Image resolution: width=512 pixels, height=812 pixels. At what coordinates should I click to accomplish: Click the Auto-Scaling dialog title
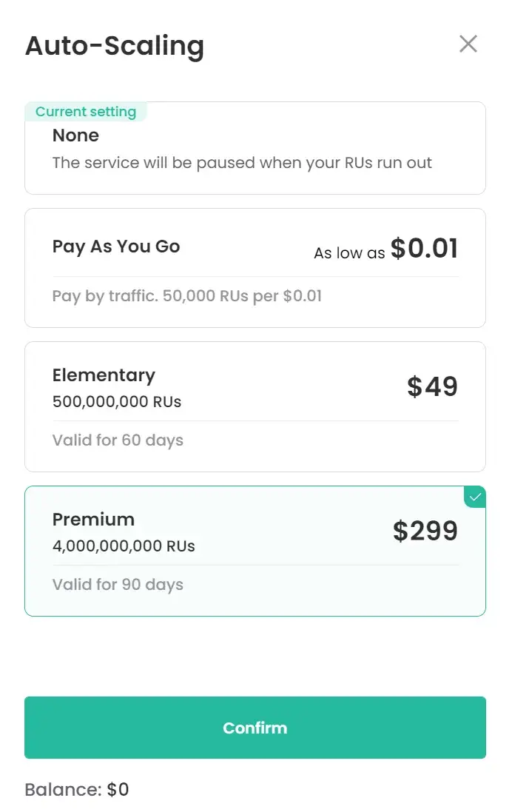[x=115, y=46]
